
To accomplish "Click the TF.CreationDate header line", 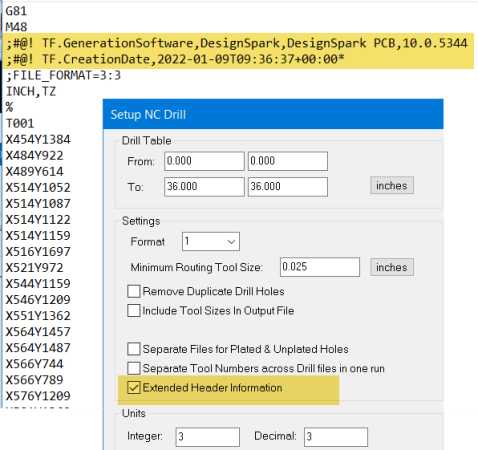I will click(x=175, y=59).
